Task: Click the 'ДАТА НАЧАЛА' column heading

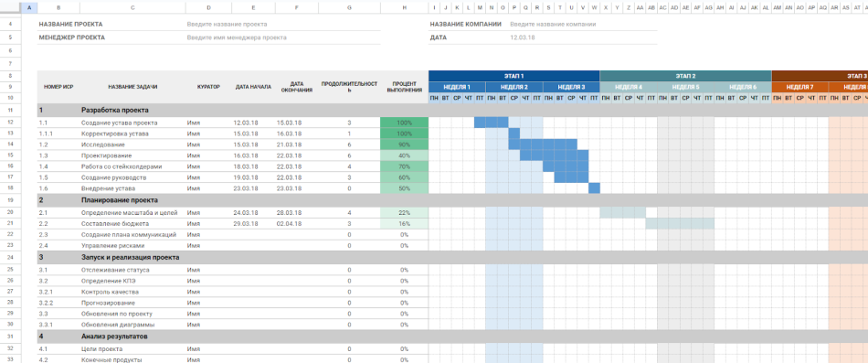Action: pyautogui.click(x=253, y=87)
